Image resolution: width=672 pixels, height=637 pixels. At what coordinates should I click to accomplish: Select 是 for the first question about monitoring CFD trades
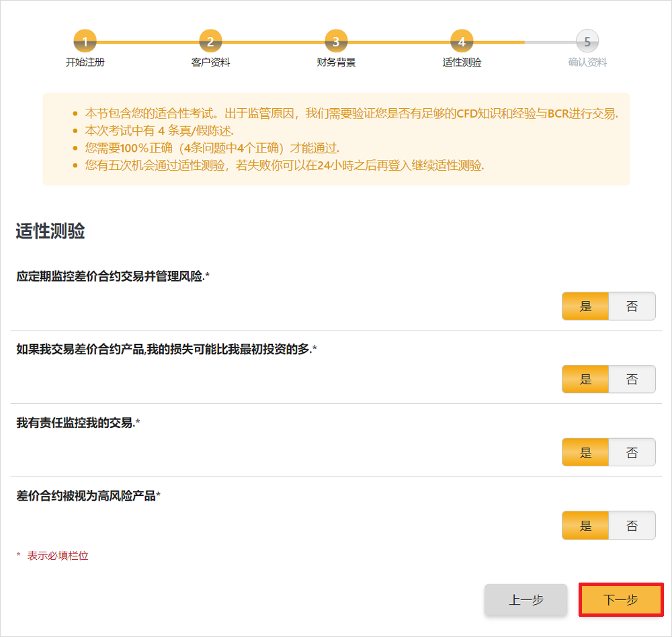pyautogui.click(x=585, y=306)
